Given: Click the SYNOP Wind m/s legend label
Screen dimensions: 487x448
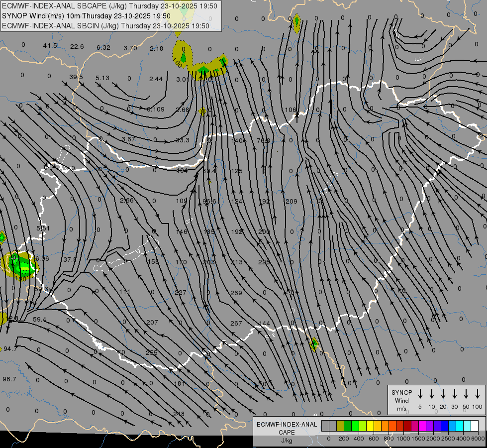Looking at the screenshot, I should click(x=402, y=400).
